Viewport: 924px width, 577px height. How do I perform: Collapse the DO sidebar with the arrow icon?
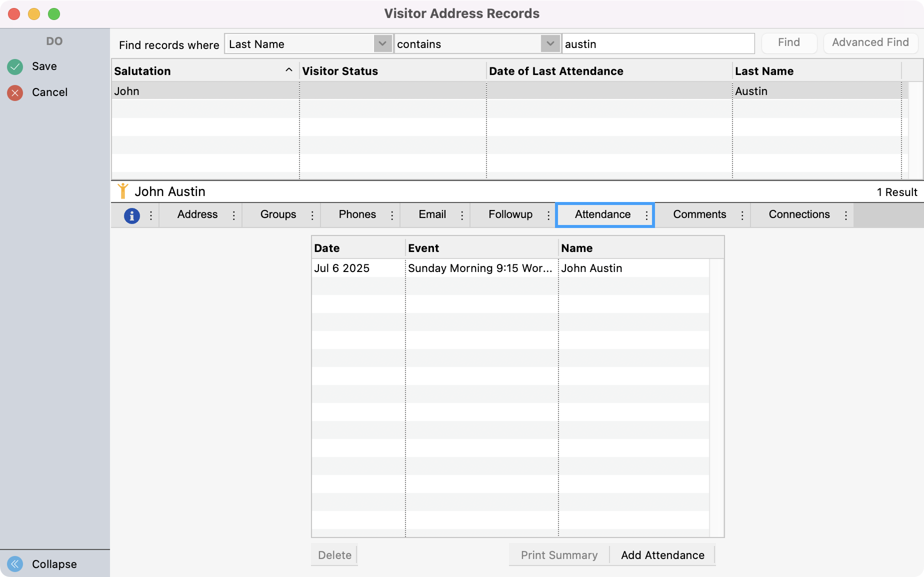point(15,564)
